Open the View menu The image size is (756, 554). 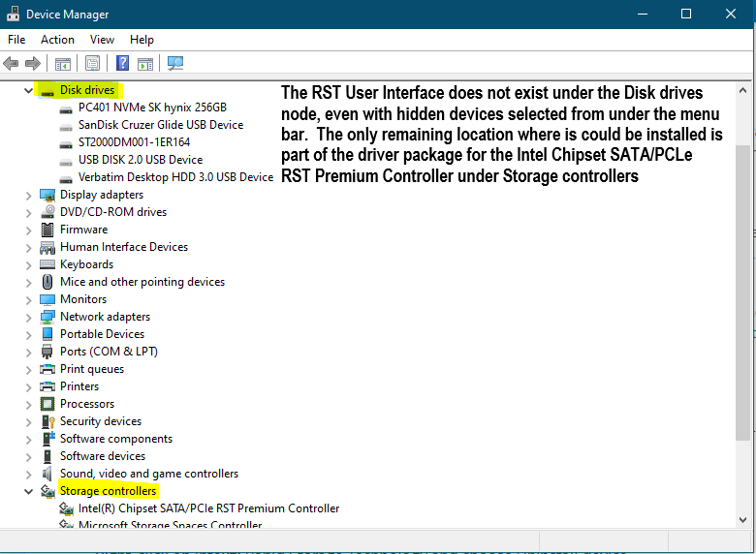102,40
